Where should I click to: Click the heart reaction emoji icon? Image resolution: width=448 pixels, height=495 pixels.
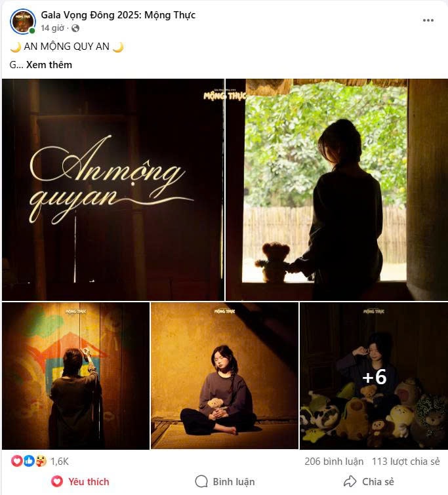(x=17, y=461)
